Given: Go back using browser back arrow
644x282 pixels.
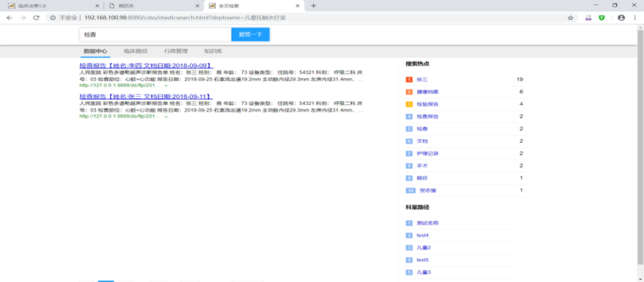Looking at the screenshot, I should (x=10, y=18).
